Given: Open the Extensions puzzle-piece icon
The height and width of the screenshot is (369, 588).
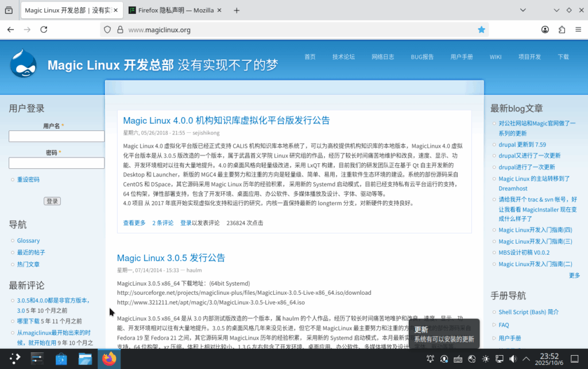Looking at the screenshot, I should coord(562,30).
